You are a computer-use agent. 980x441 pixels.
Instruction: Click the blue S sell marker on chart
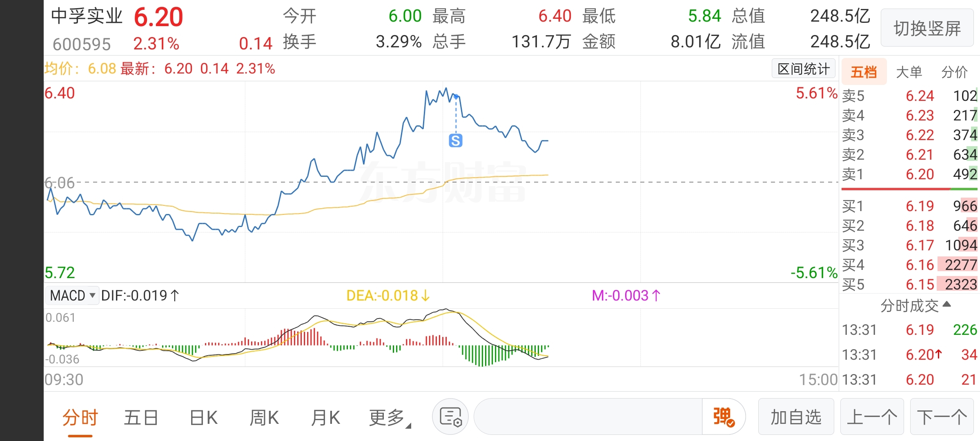[456, 140]
